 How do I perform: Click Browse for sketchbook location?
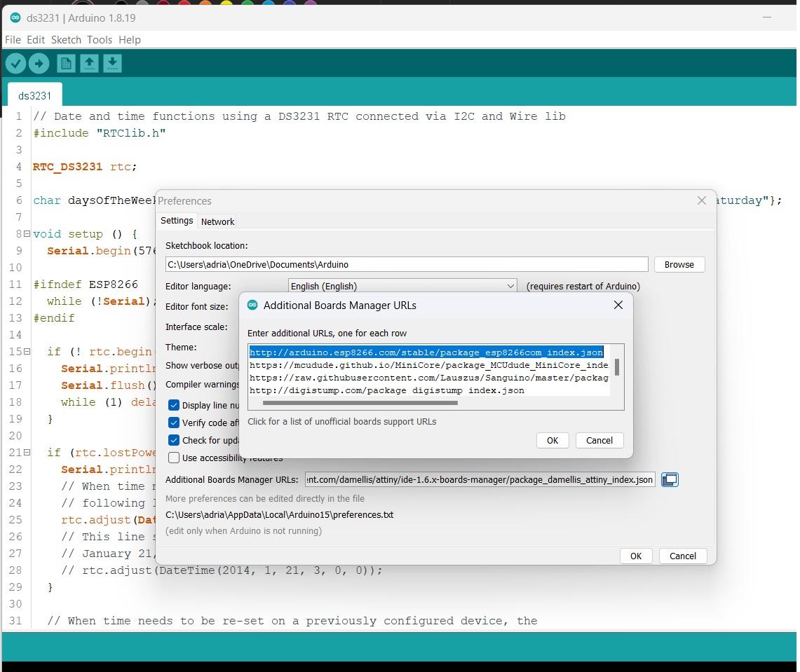point(678,264)
